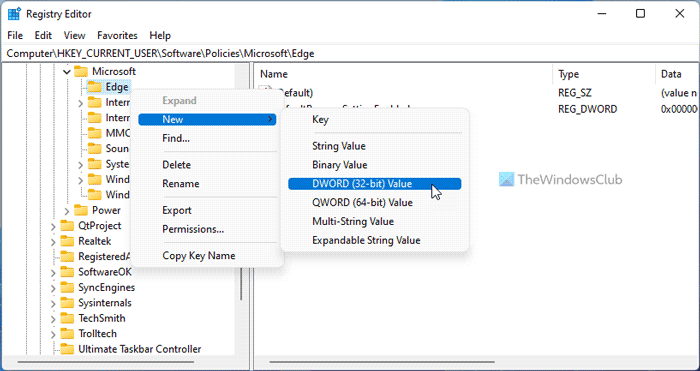Open the File menu
The width and height of the screenshot is (700, 371).
15,35
